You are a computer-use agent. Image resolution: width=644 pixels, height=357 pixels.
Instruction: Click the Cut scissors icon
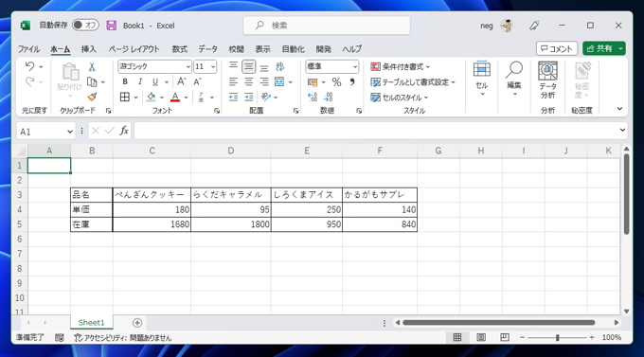tap(92, 66)
